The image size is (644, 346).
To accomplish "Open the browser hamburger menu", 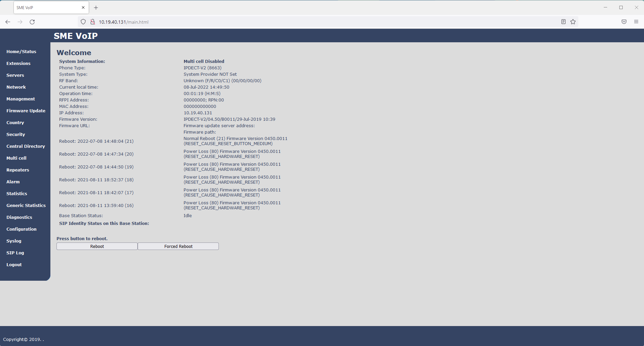I will coord(636,22).
